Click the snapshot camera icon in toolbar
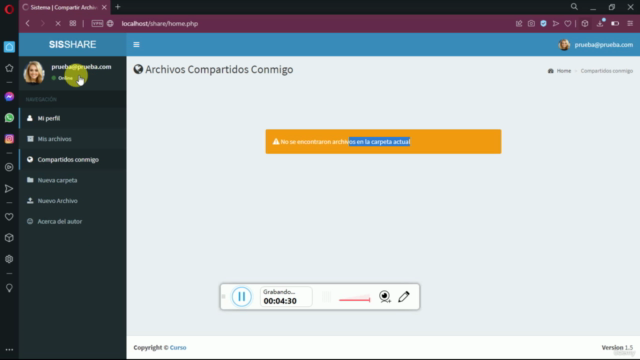Image resolution: width=640 pixels, height=360 pixels. [x=531, y=24]
